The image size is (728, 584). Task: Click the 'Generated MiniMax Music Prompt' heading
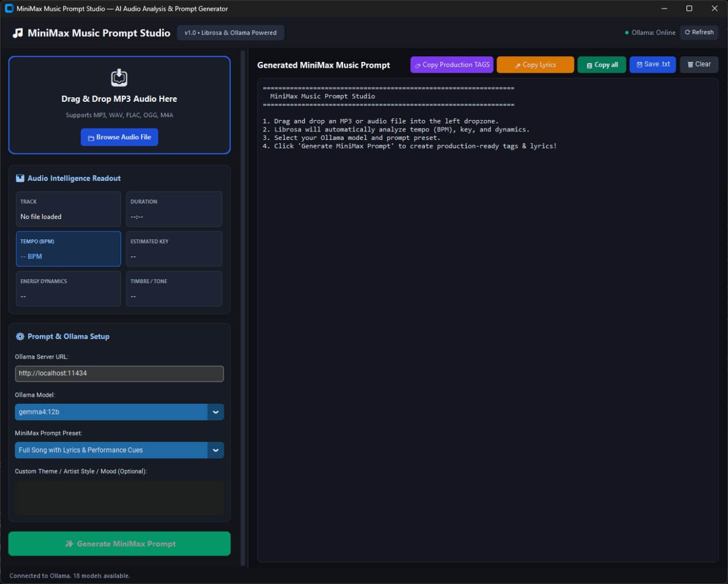[324, 65]
